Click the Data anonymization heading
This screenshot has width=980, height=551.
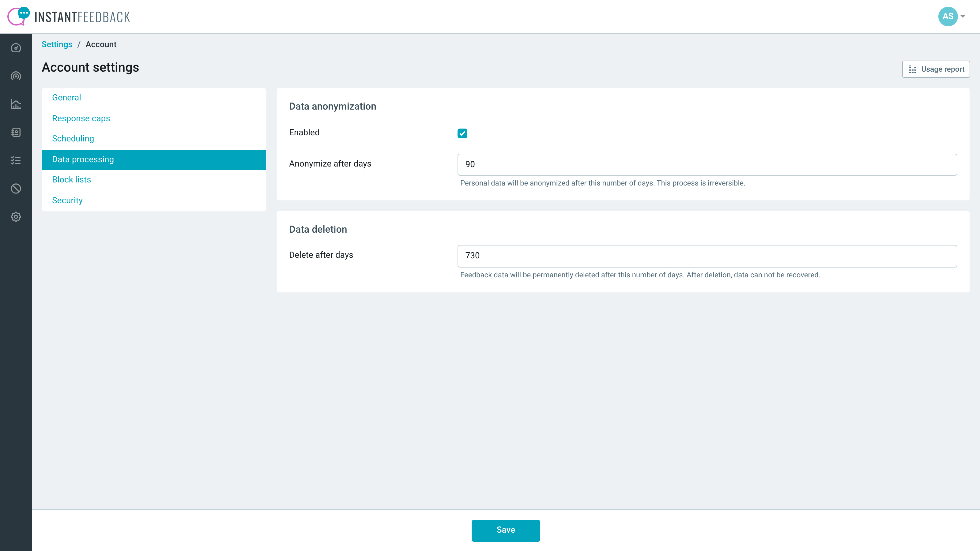click(x=333, y=107)
